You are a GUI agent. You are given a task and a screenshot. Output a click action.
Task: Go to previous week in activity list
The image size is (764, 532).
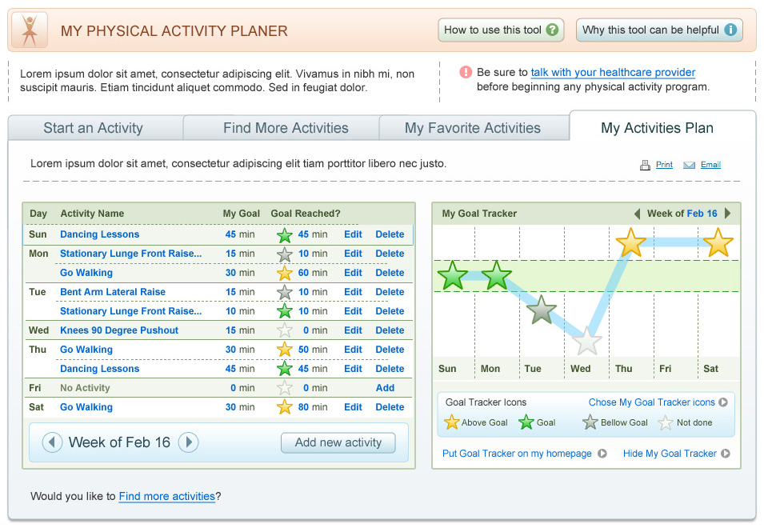(52, 442)
